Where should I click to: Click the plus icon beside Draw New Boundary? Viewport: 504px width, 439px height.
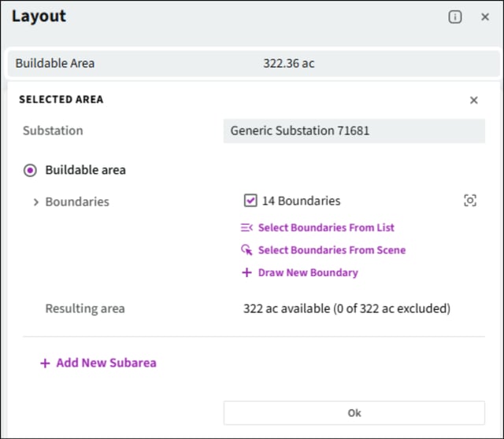coord(246,273)
